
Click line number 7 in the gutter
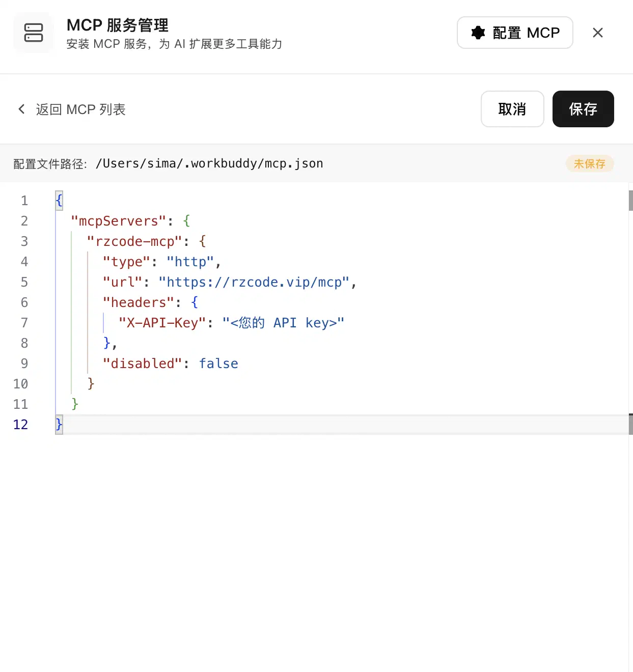pyautogui.click(x=24, y=323)
